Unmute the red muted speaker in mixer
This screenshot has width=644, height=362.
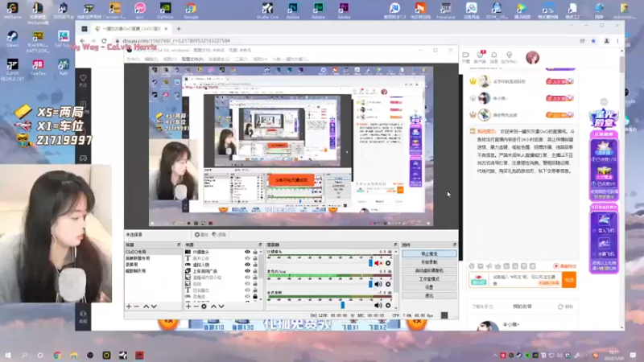[378, 263]
